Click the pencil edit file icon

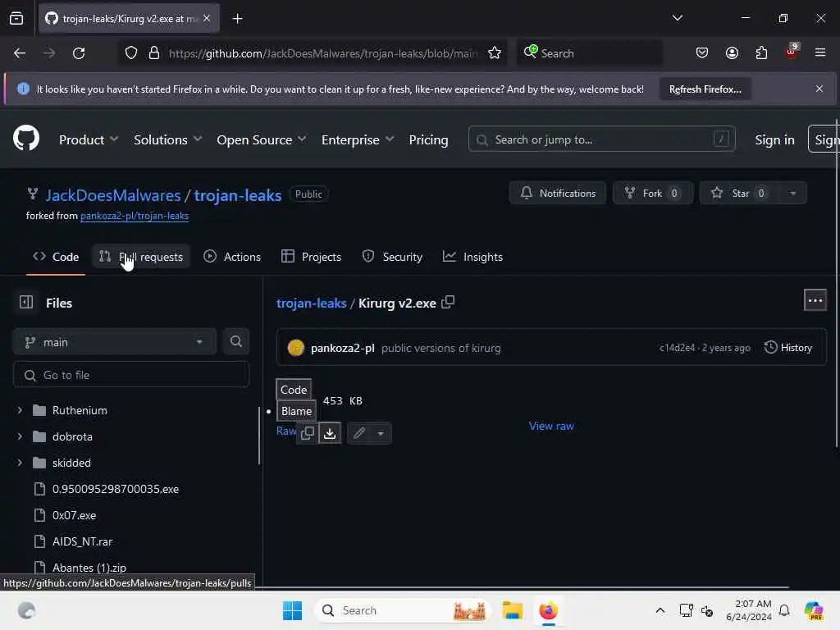point(359,433)
